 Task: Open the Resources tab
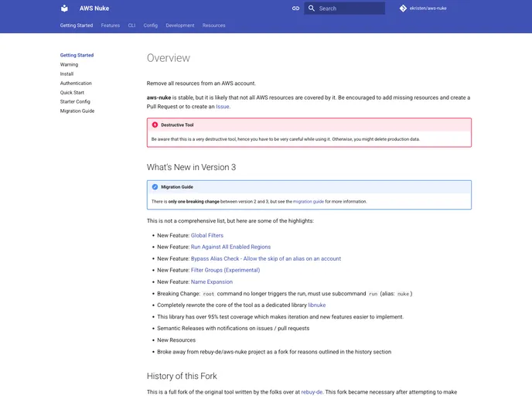[x=213, y=26]
